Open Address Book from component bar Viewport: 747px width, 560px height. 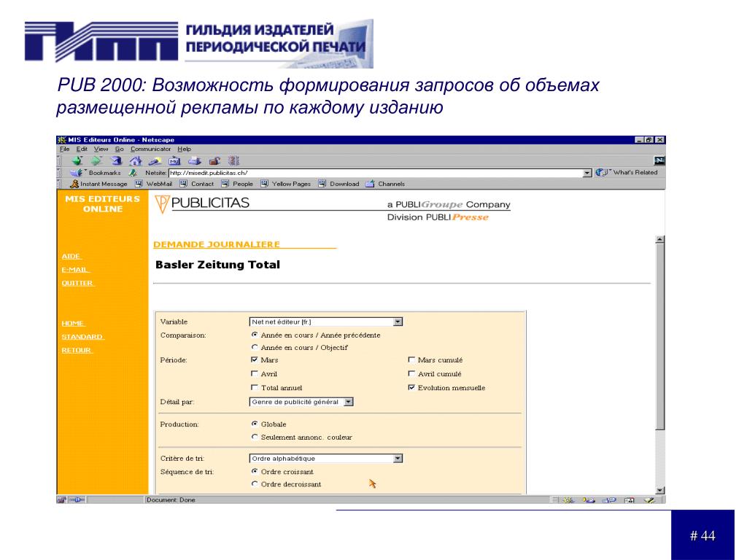630,500
